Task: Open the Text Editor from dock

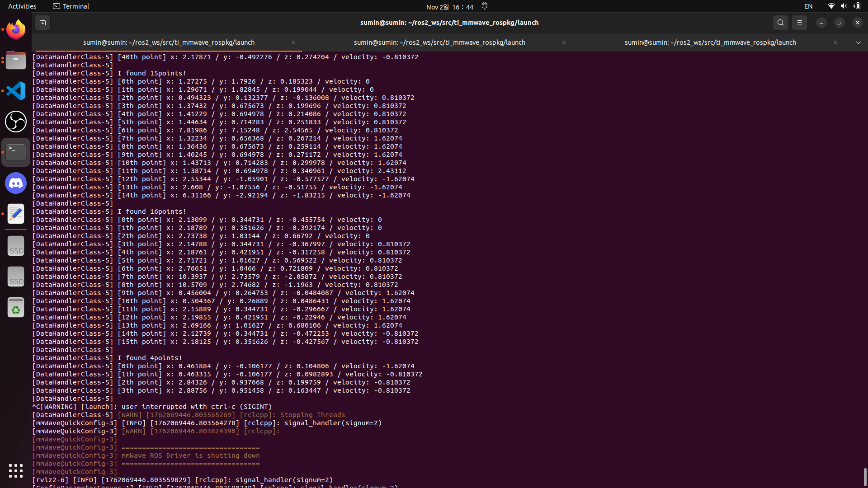Action: 16,214
